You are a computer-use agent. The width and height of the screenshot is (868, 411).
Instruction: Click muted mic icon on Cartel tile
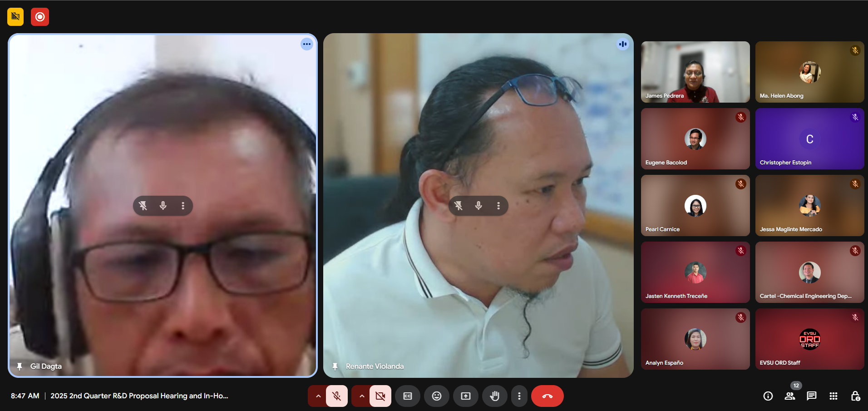tap(855, 251)
